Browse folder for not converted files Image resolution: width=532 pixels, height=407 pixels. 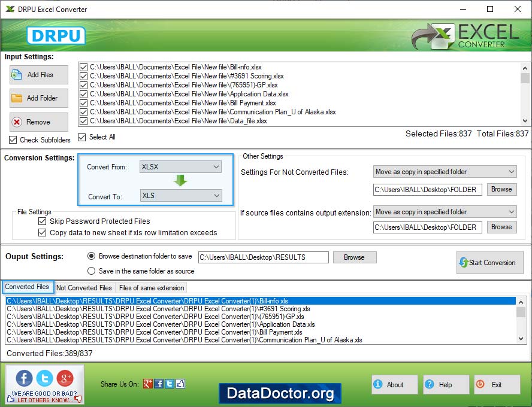[502, 189]
